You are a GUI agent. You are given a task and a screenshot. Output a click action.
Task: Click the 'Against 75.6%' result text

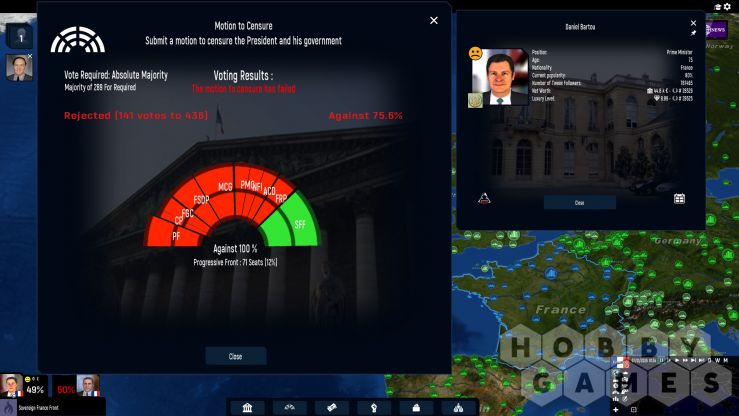tap(366, 116)
